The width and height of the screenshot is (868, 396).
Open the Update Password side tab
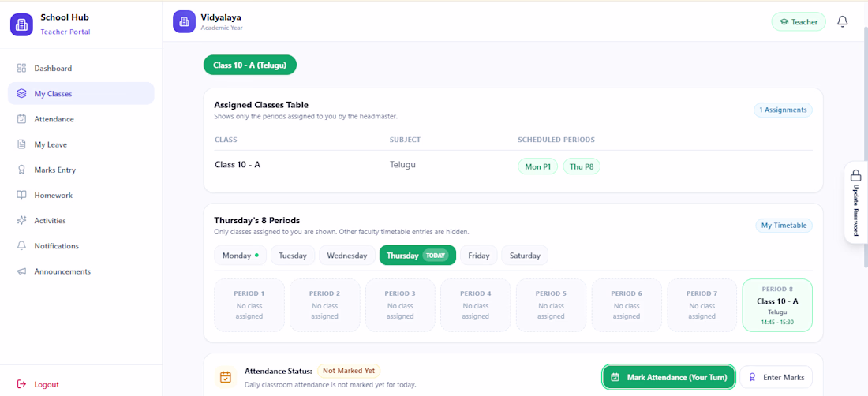[855, 203]
